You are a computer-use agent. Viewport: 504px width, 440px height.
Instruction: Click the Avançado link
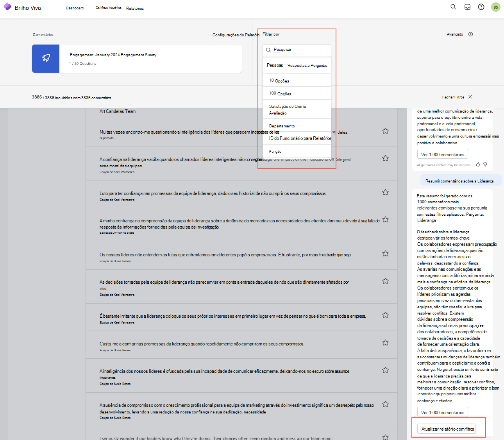click(455, 34)
